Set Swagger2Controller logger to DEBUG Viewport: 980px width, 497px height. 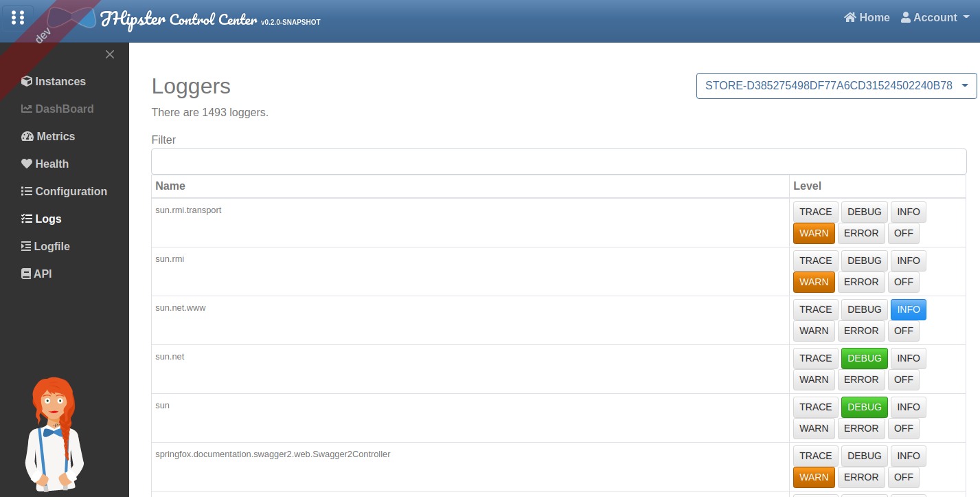point(864,456)
